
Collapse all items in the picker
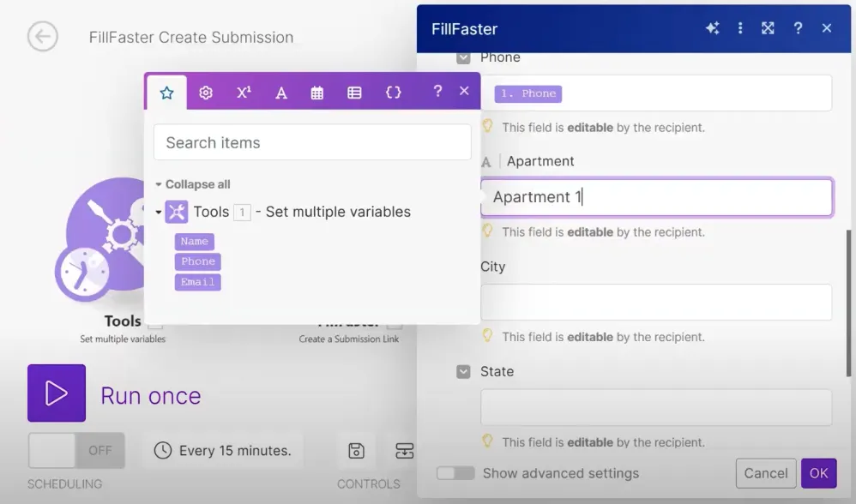pos(193,184)
